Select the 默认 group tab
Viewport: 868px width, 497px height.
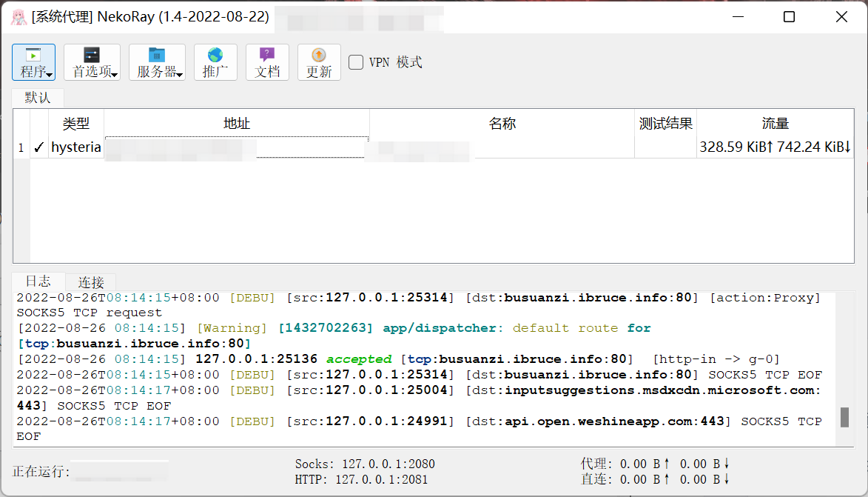[x=38, y=98]
